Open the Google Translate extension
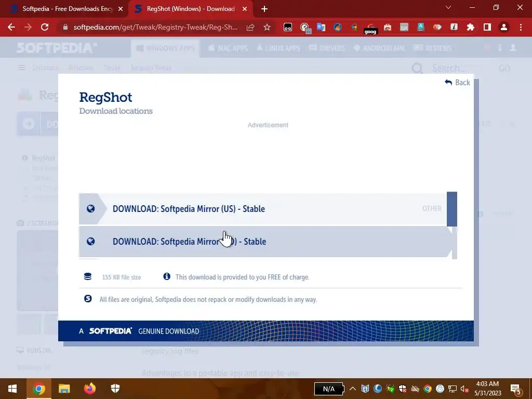 tap(321, 27)
